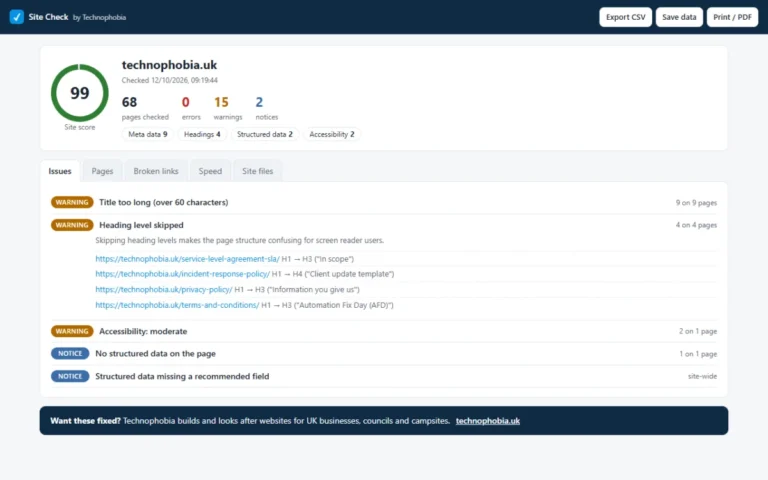Open the service-level-agreement-sla page link
Image resolution: width=768 pixels, height=480 pixels.
pos(187,259)
